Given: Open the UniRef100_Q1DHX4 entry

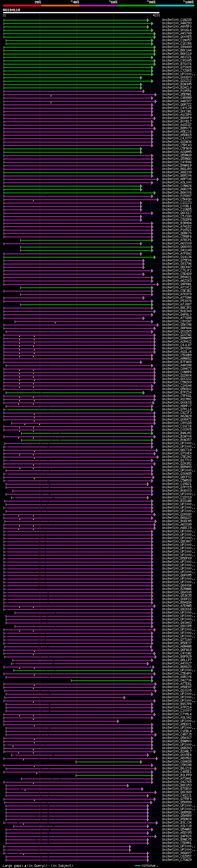Looking at the screenshot, I should 177,376.
